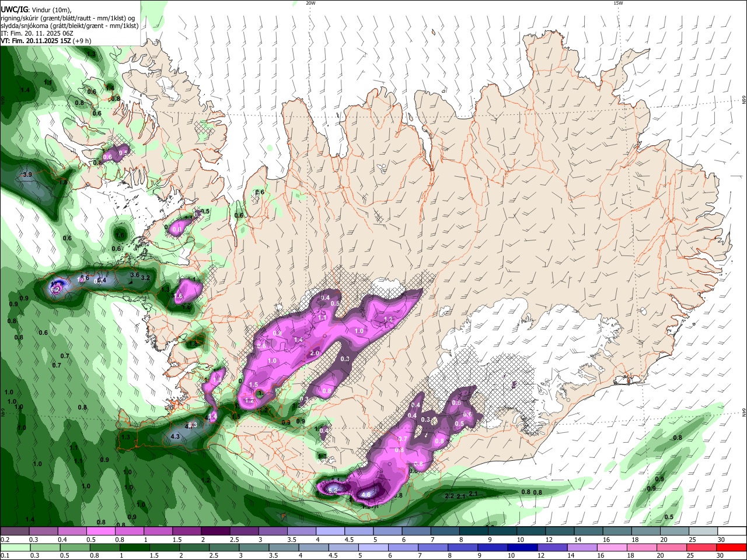
Task: Click the 'slydda/snjókoma' legend description line
Action: point(69,26)
